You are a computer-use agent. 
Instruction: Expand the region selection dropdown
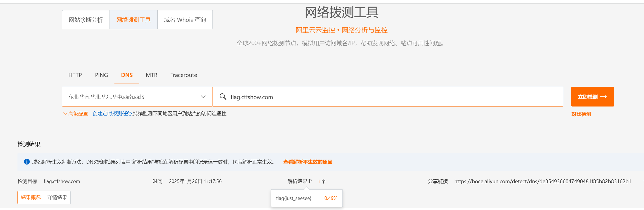pyautogui.click(x=203, y=97)
